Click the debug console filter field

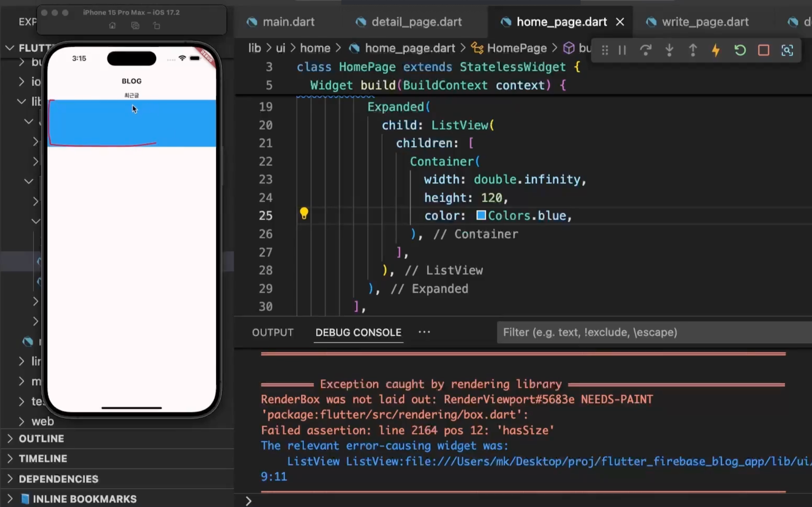point(654,332)
